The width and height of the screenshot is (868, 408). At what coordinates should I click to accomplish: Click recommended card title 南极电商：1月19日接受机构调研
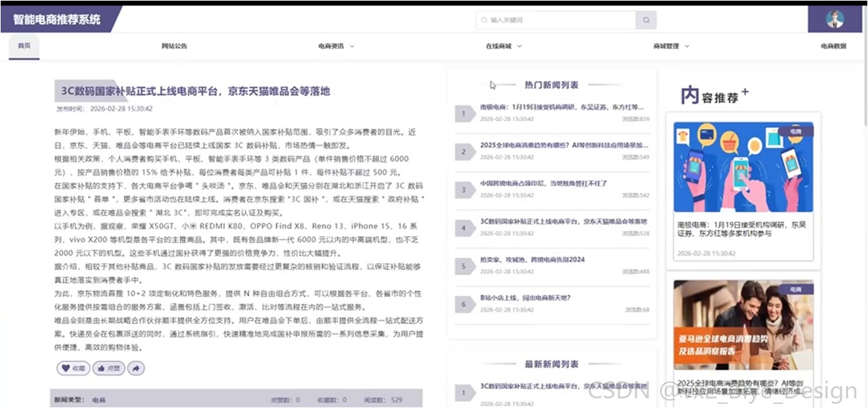click(742, 229)
